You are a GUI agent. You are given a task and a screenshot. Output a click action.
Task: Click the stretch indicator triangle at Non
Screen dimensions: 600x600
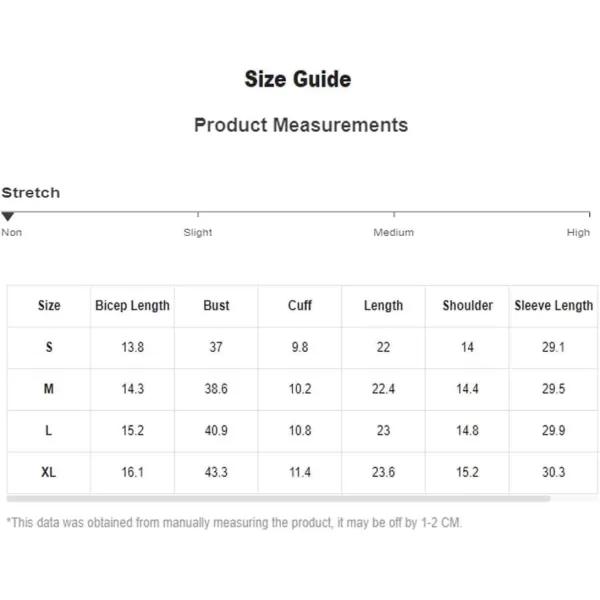point(8,217)
